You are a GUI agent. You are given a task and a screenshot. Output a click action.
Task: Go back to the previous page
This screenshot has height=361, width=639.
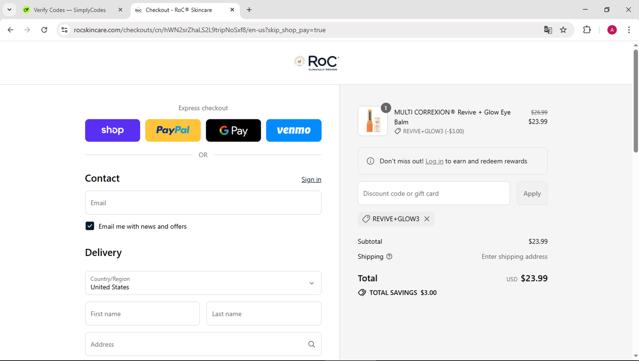pos(11,30)
